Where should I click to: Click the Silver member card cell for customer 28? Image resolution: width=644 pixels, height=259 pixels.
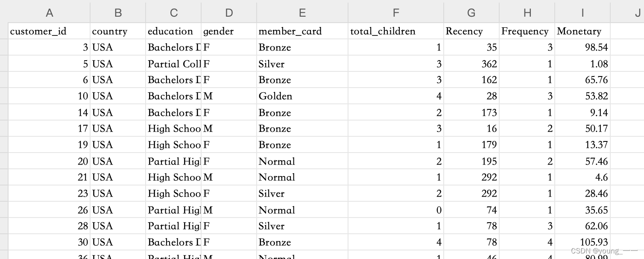[x=302, y=226]
